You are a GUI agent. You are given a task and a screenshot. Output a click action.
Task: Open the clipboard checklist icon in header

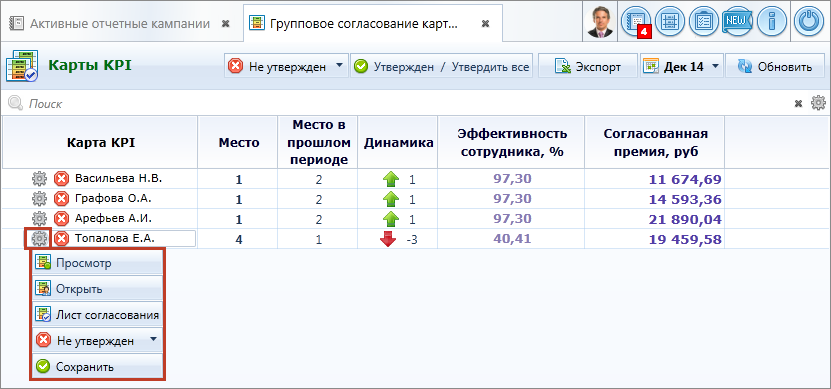point(704,22)
